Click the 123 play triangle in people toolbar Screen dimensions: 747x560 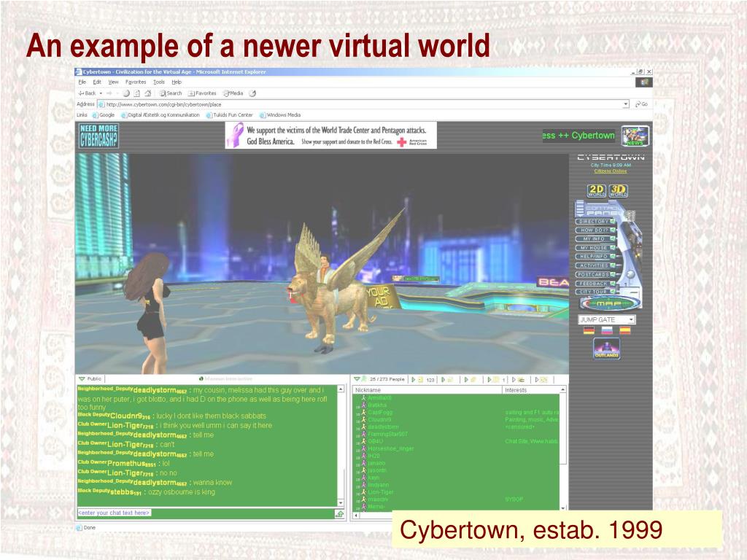pos(414,379)
